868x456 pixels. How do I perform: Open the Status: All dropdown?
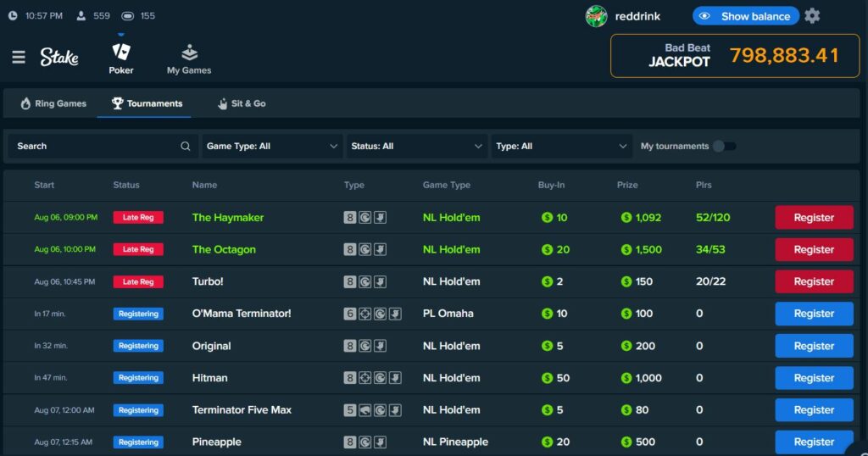click(415, 146)
